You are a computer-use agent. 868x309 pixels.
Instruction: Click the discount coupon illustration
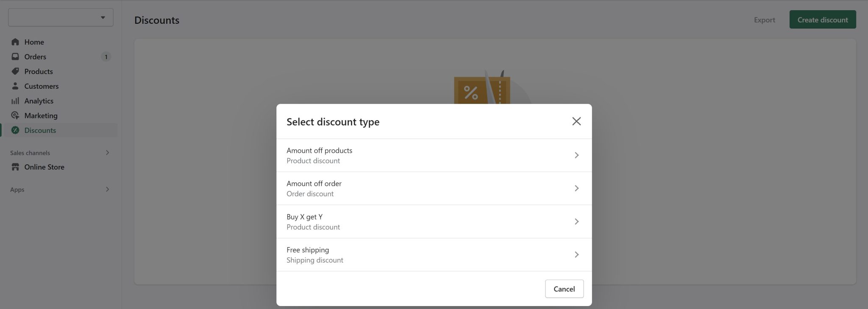[x=482, y=87]
